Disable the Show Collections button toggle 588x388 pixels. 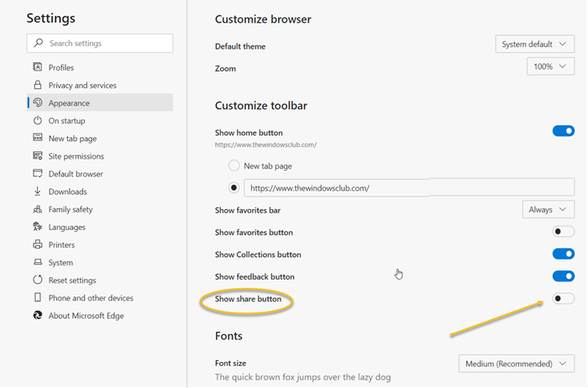click(563, 254)
